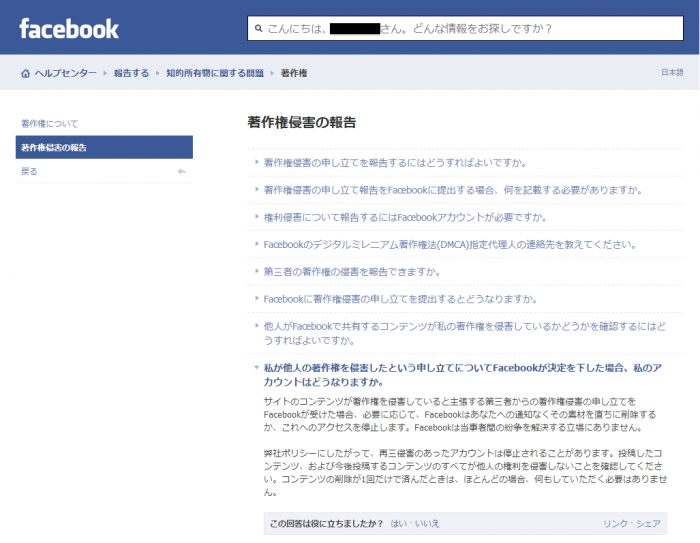Open ヘルプセンター breadcrumb link
The height and width of the screenshot is (543, 700).
coord(66,73)
